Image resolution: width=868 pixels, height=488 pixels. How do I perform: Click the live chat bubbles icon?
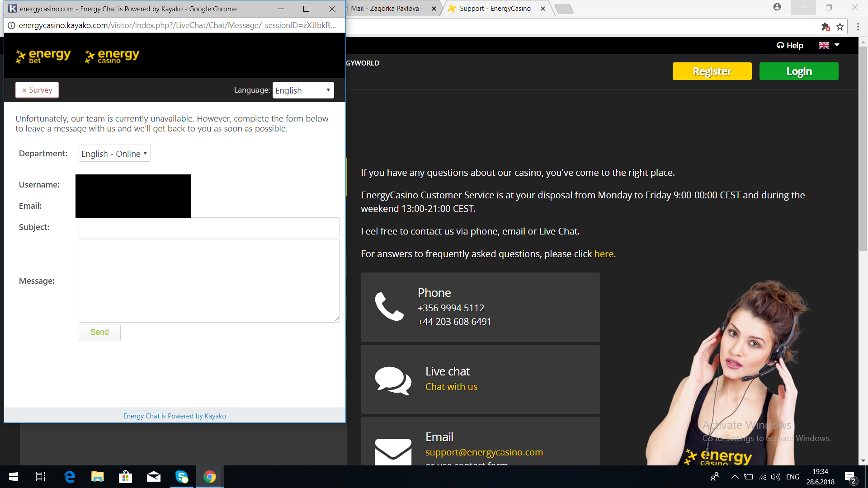coord(393,380)
